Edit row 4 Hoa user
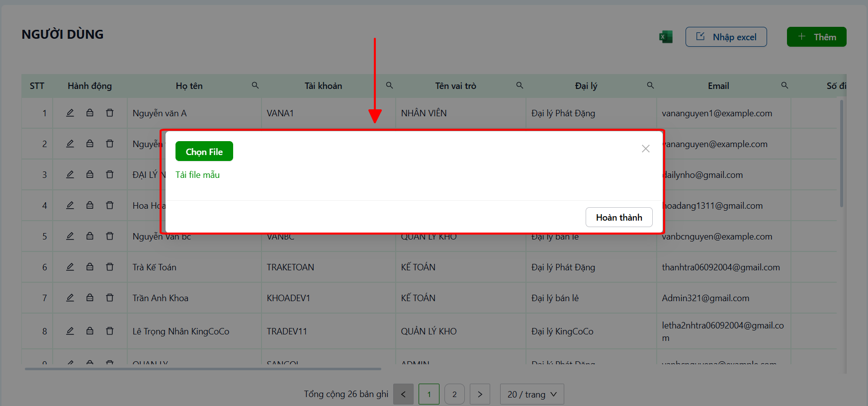 70,205
